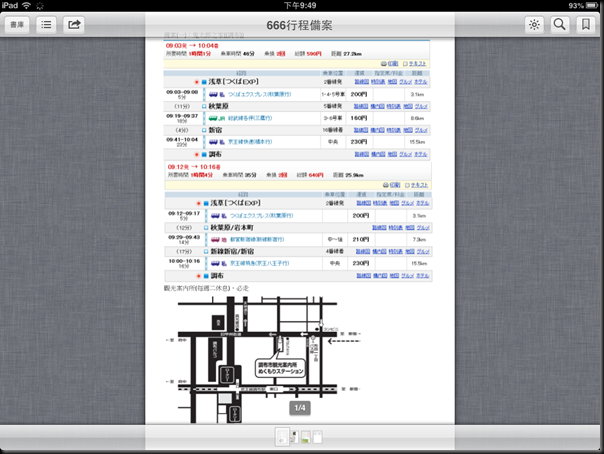Tap the magnifier search icon
The image size is (604, 454).
[x=559, y=25]
